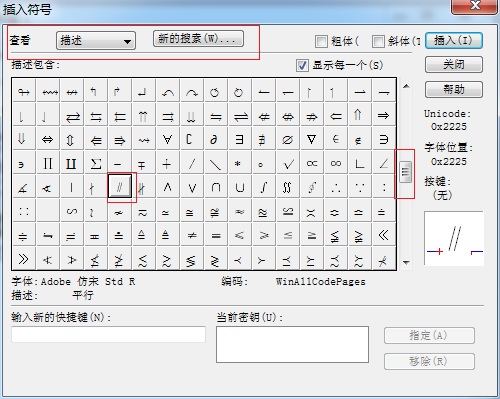Choose the angle symbol ∠
The image size is (500, 399).
[x=383, y=163]
